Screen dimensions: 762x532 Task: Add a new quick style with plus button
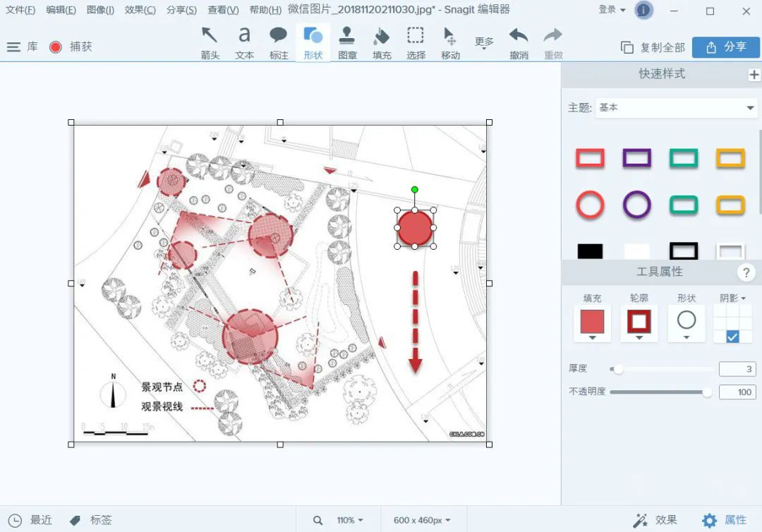click(x=754, y=74)
